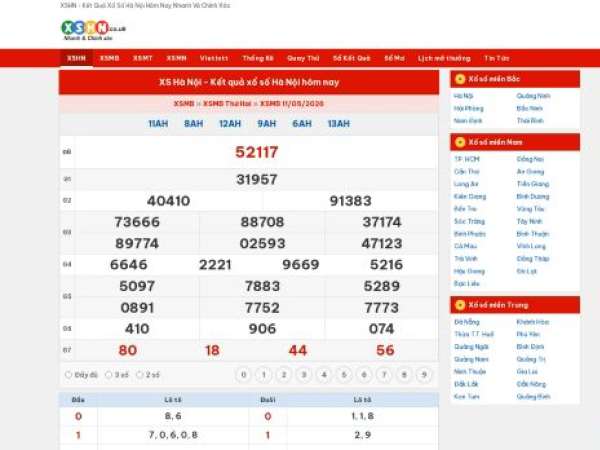The image size is (600, 450).
Task: Open the Hải Phòng lottery link
Action: (x=469, y=109)
